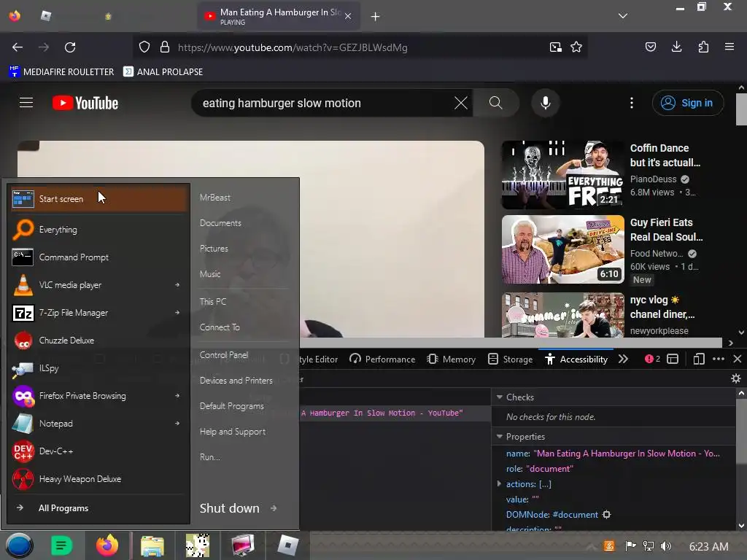The width and height of the screenshot is (747, 560).
Task: Reload the YouTube page
Action: coord(70,47)
